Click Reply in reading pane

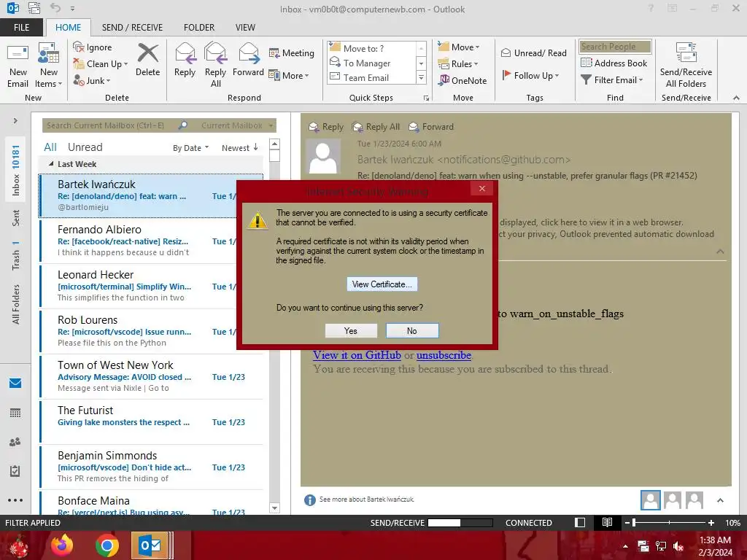point(326,127)
